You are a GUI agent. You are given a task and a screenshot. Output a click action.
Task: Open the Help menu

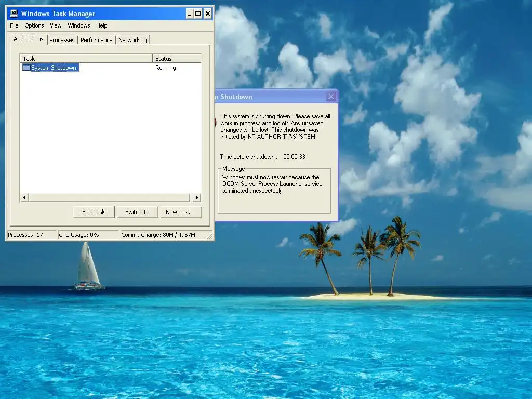101,25
